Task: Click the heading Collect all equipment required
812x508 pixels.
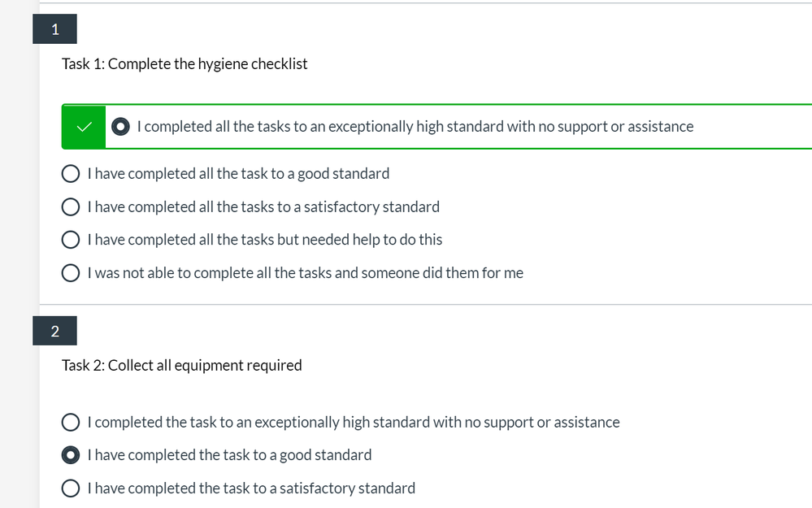Action: click(x=181, y=365)
